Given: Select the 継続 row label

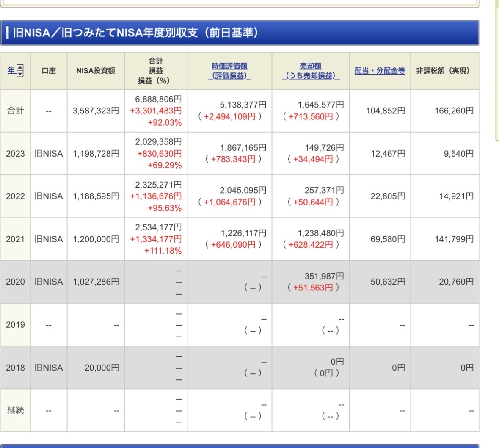Looking at the screenshot, I should [15, 410].
